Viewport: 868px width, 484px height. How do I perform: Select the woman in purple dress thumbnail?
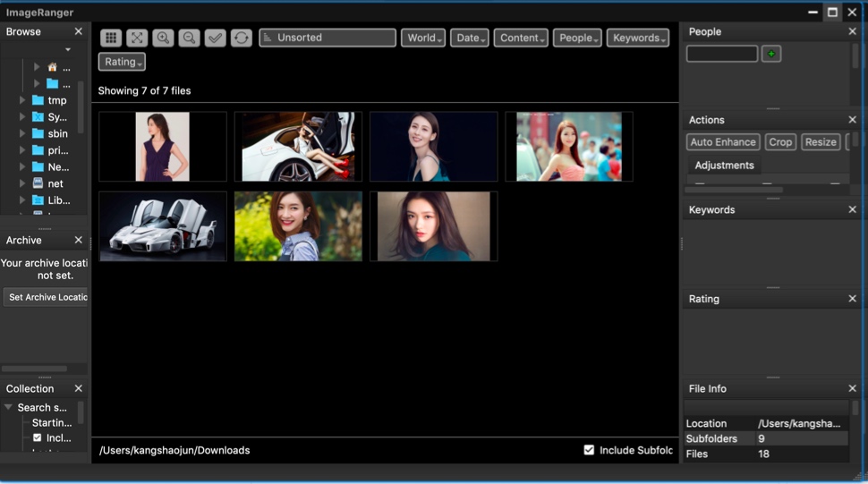tap(163, 147)
